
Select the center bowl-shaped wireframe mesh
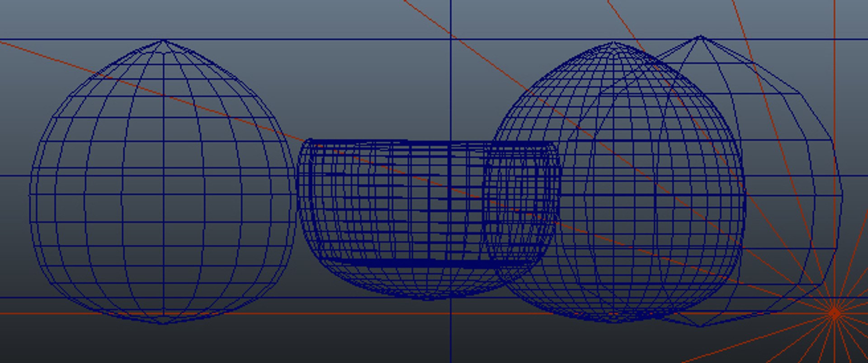(x=429, y=220)
